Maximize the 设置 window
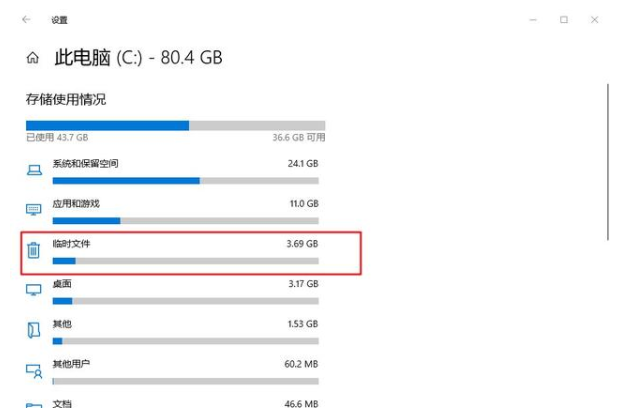Screen dimensions: 619x415 click(x=564, y=19)
